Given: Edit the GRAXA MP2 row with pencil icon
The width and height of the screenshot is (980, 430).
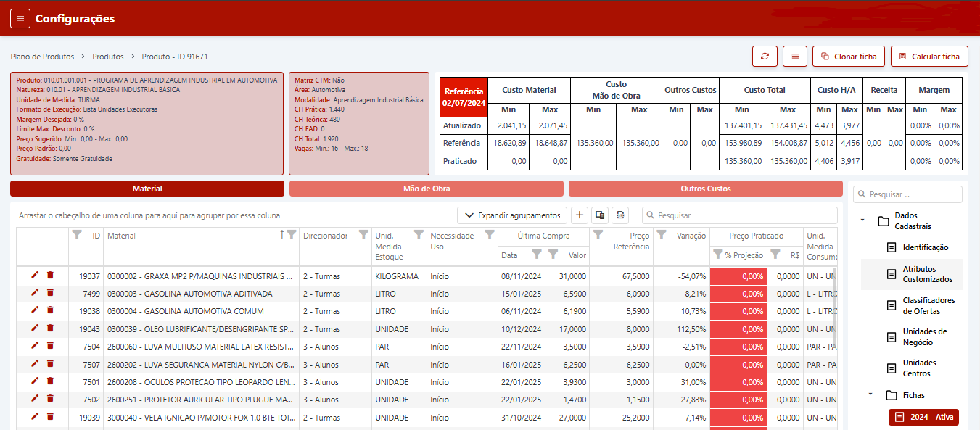Looking at the screenshot, I should tap(35, 275).
